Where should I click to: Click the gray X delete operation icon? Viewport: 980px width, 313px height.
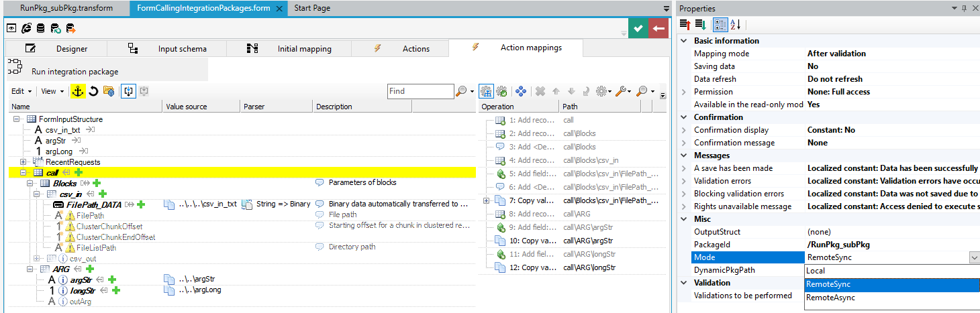pos(540,91)
